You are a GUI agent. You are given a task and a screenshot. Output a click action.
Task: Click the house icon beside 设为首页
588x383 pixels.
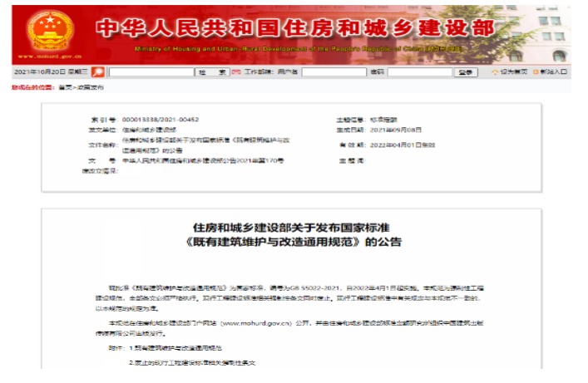point(495,71)
